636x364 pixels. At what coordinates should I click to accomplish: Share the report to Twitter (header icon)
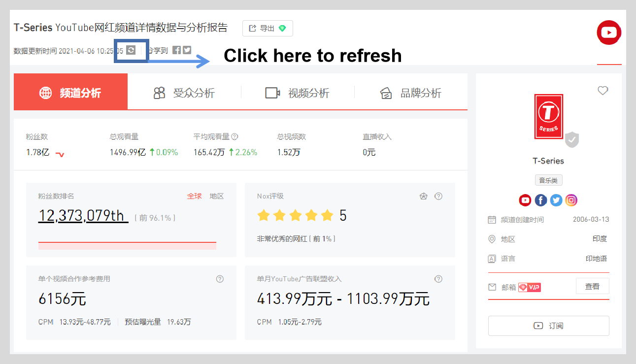(187, 50)
